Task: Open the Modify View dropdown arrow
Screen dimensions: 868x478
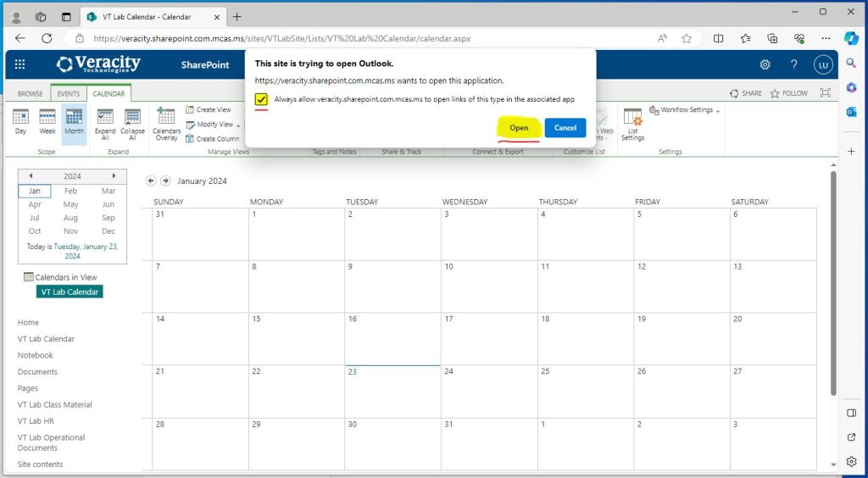Action: point(239,125)
